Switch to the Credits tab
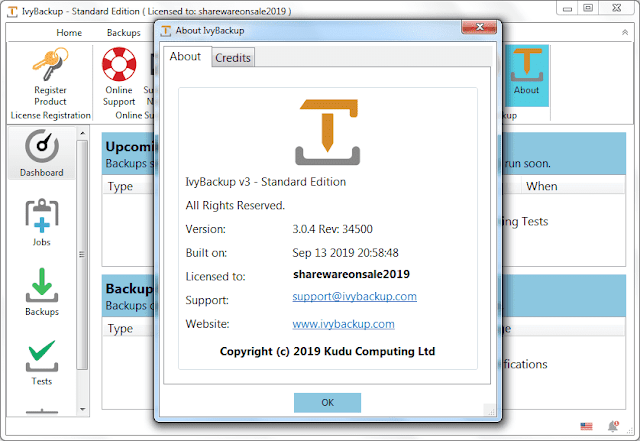This screenshot has width=640, height=441. 233,58
